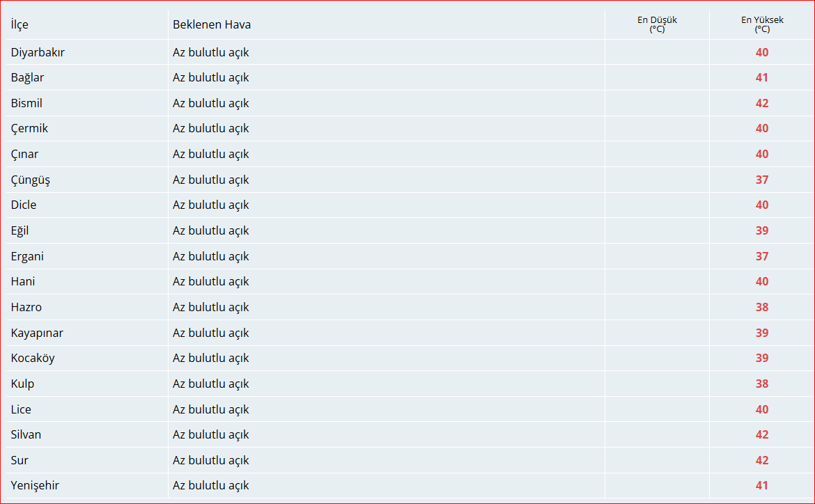Select the Eğil district entry
Viewport: 815px width, 504px height.
point(20,230)
